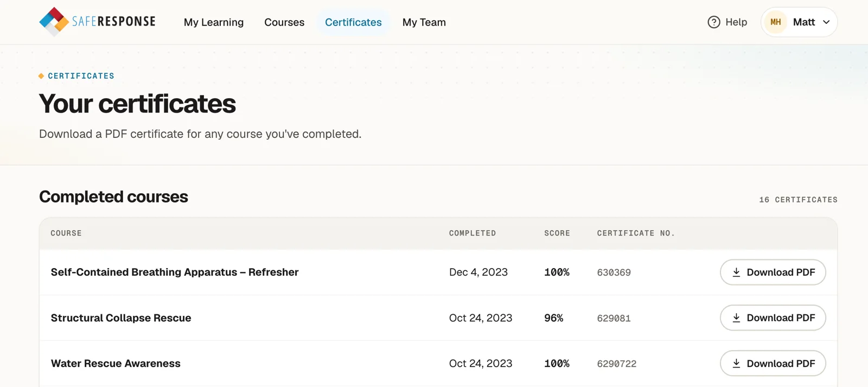The width and height of the screenshot is (868, 387).
Task: Click certificate number 6290722
Action: click(x=617, y=364)
